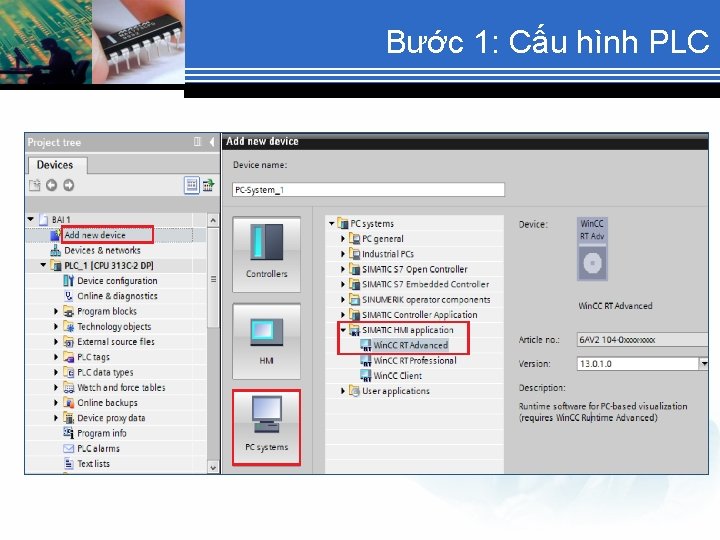Image resolution: width=720 pixels, height=540 pixels.
Task: Click the Article no. field
Action: click(642, 340)
